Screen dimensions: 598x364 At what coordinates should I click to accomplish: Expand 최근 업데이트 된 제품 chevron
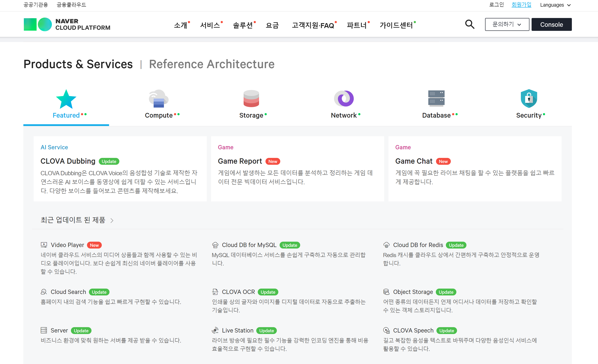[112, 220]
